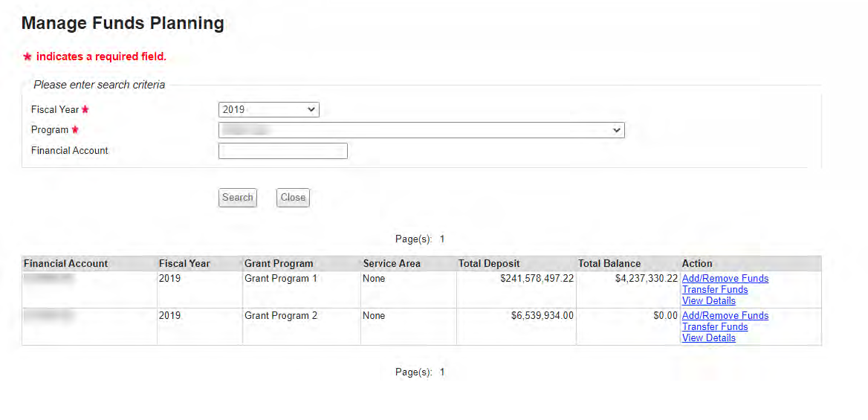
Task: Open Transfer Funds for Grant Program 2
Action: tap(714, 327)
